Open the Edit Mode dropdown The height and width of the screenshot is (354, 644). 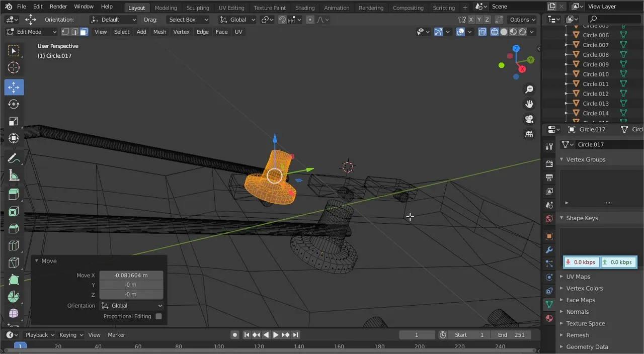click(x=32, y=32)
